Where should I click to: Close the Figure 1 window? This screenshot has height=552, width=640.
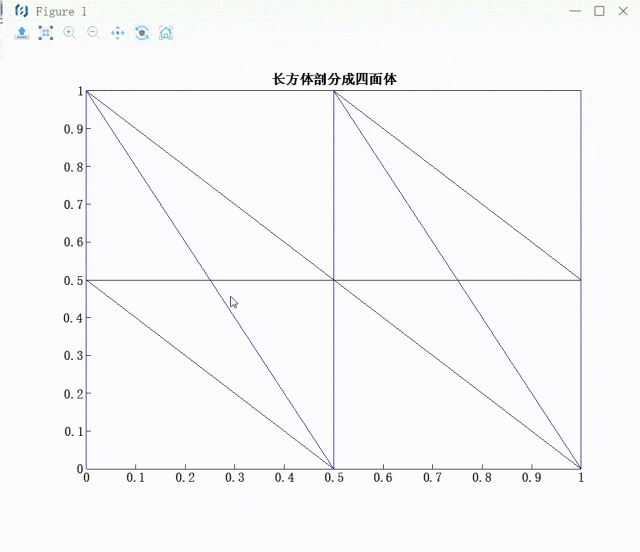624,11
